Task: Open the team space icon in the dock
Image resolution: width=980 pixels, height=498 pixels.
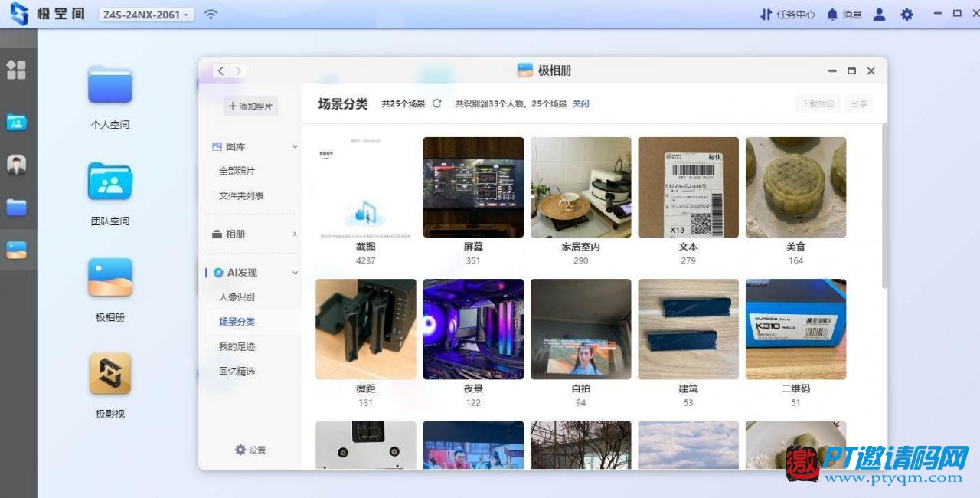Action: coord(16,123)
